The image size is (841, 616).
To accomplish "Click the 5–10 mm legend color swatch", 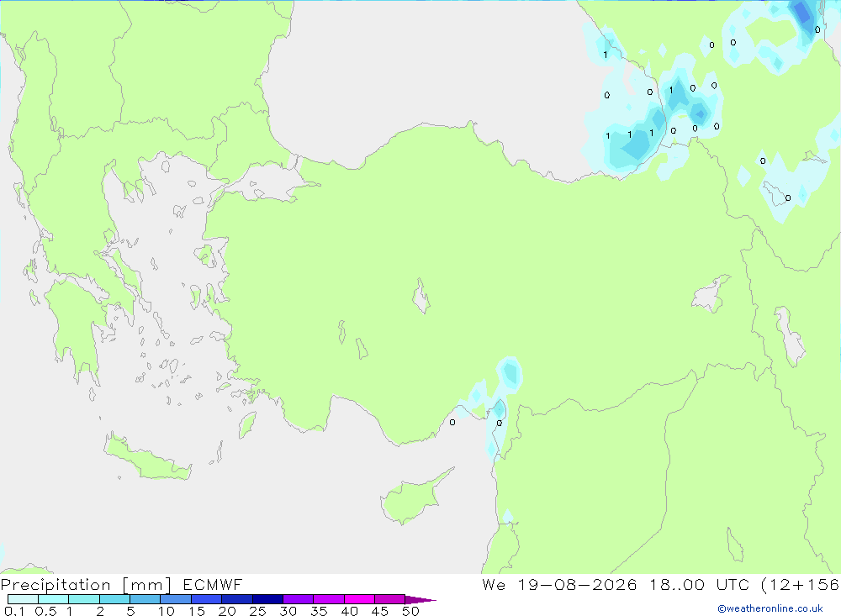I will pos(145,599).
